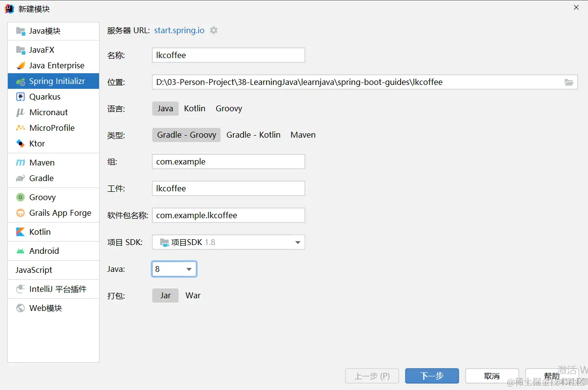
Task: Select Grails App Forge entry
Action: 53,213
